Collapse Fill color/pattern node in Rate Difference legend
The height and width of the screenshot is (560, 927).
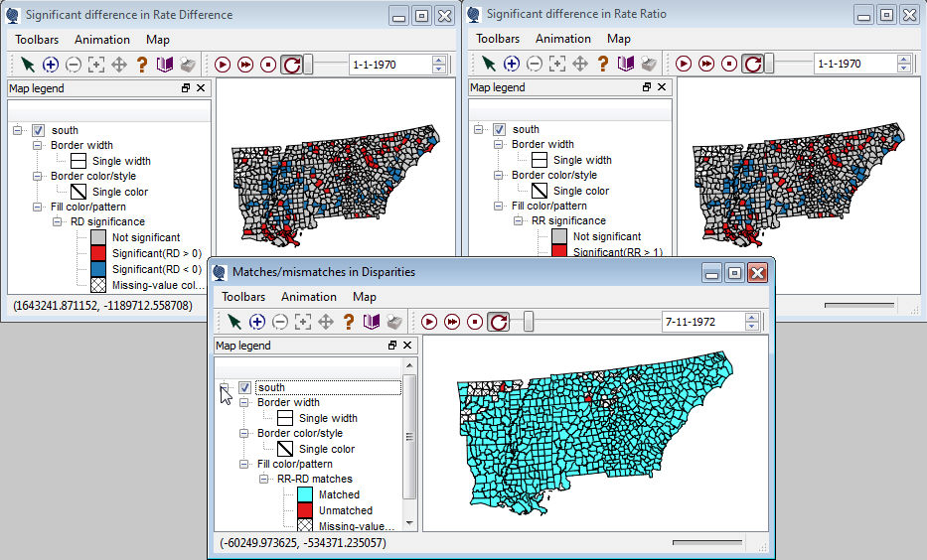point(37,207)
